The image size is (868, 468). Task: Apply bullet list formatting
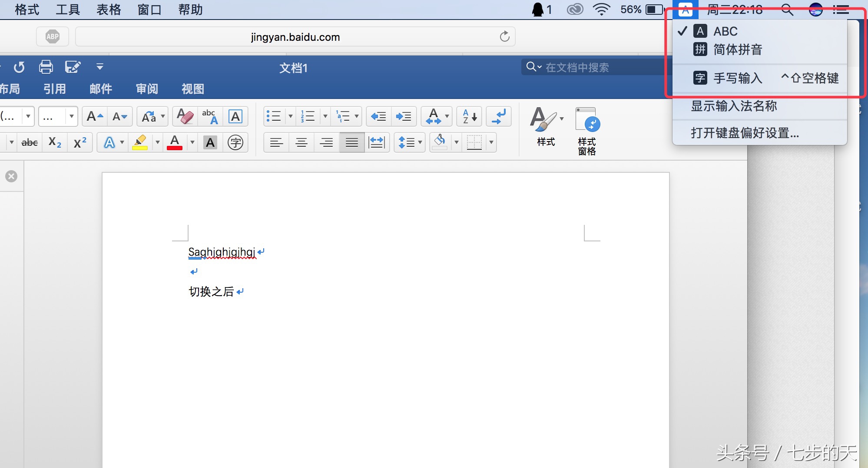click(x=274, y=116)
